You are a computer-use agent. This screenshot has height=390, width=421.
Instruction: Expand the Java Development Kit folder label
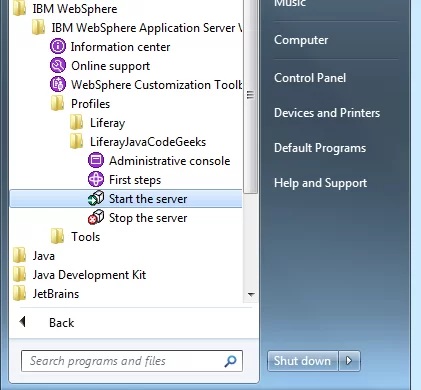click(x=89, y=275)
